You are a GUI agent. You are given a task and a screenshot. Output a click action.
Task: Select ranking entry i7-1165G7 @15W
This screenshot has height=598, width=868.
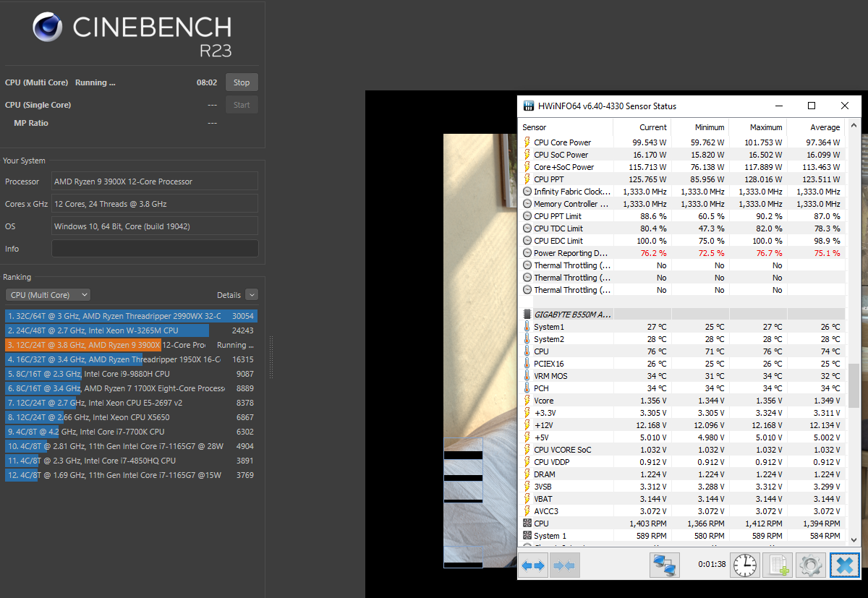[131, 475]
